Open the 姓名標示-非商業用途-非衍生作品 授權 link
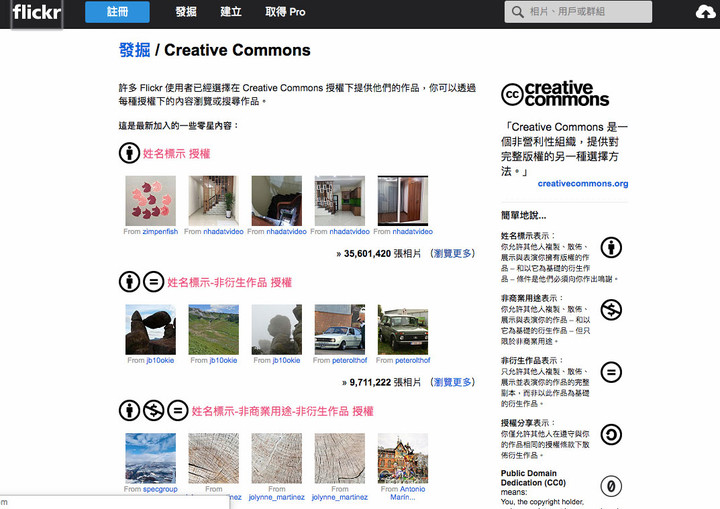Image resolution: width=720 pixels, height=509 pixels. tap(282, 411)
